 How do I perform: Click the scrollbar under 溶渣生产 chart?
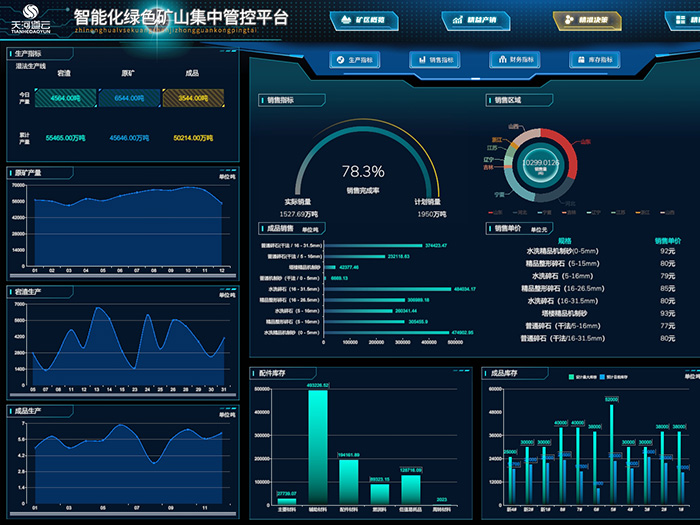point(123,395)
